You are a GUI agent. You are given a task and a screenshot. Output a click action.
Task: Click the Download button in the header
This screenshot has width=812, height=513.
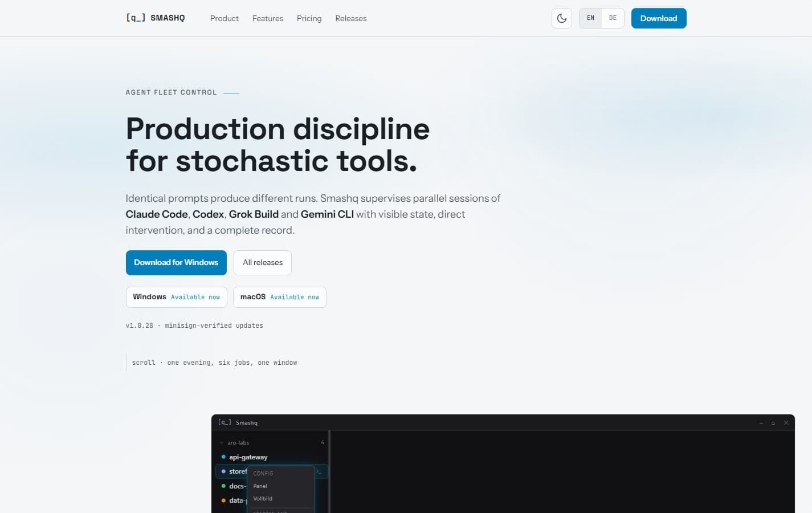pyautogui.click(x=659, y=18)
